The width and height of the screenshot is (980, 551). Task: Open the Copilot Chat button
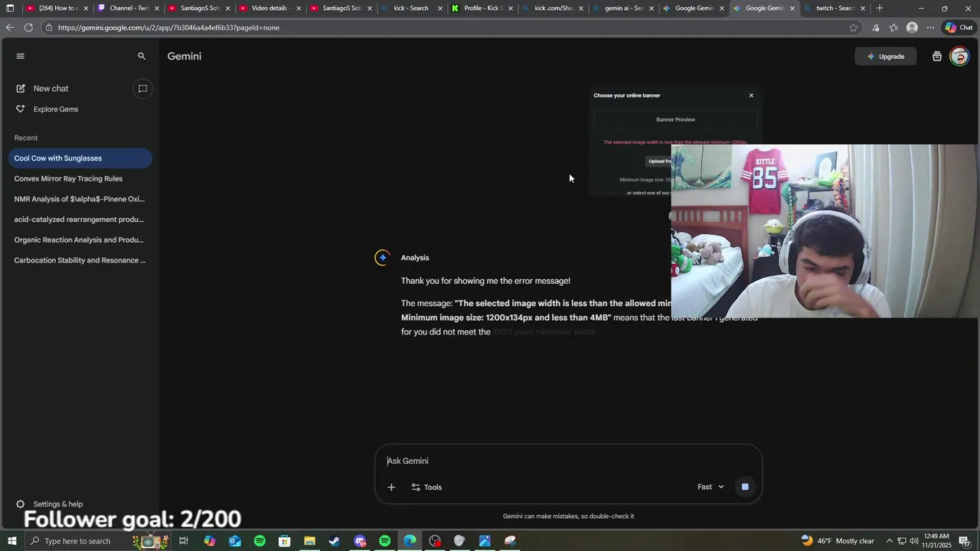959,28
